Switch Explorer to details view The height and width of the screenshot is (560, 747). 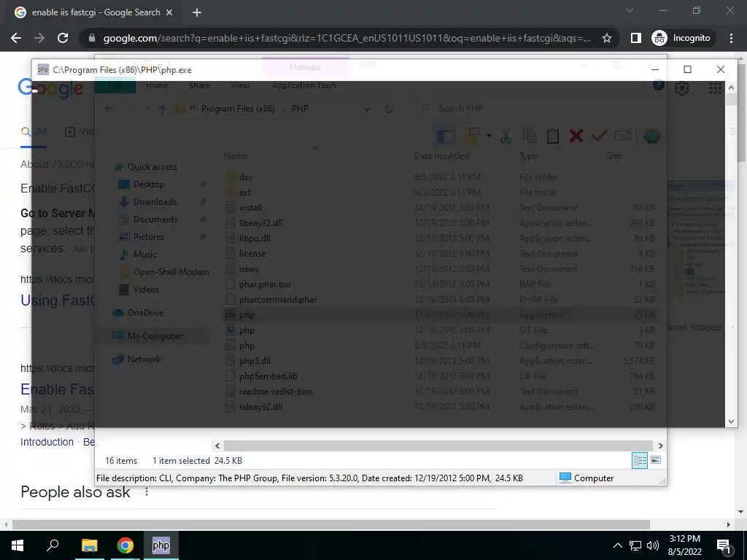pos(640,460)
